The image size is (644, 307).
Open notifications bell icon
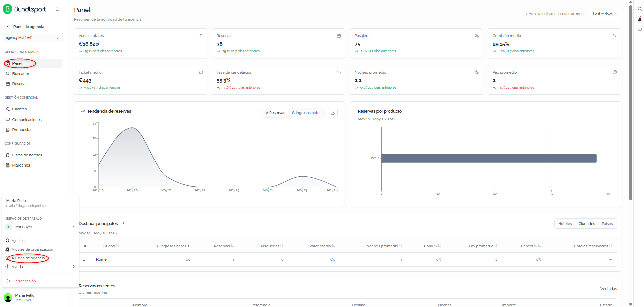640,19
